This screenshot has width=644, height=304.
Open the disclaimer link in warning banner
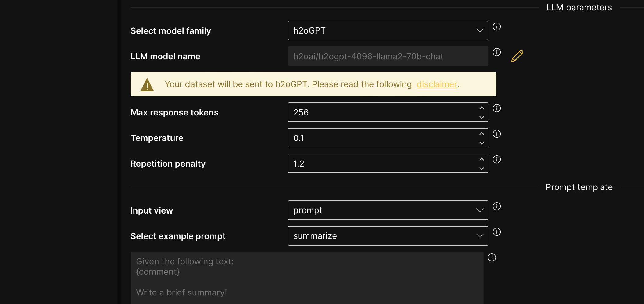point(437,84)
